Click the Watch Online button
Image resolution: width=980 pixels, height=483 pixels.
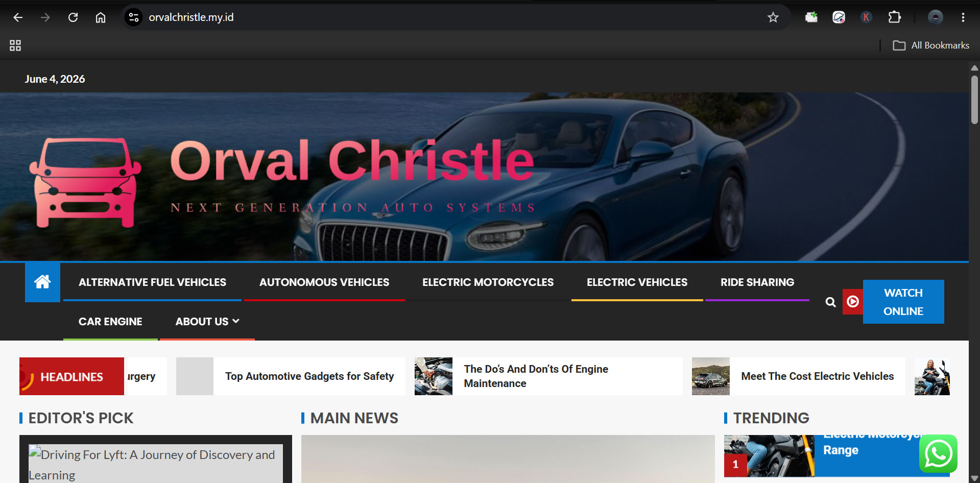(903, 302)
